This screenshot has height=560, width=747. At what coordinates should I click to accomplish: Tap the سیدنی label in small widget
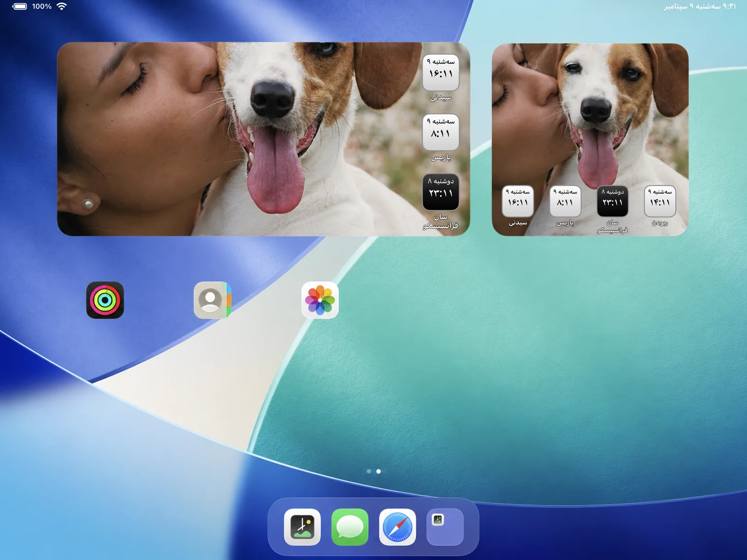click(518, 223)
